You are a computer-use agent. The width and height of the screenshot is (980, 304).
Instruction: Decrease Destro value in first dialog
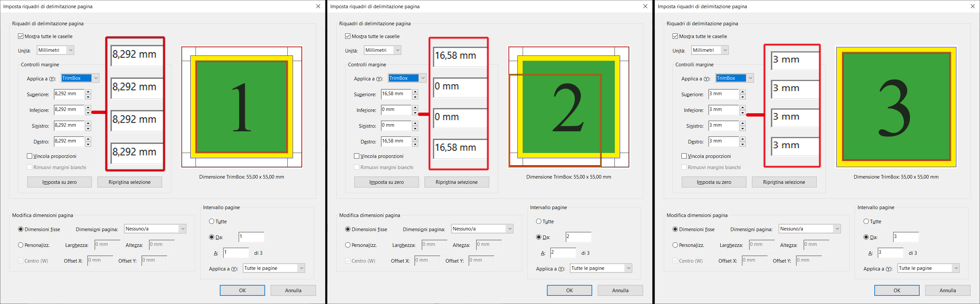pyautogui.click(x=88, y=144)
